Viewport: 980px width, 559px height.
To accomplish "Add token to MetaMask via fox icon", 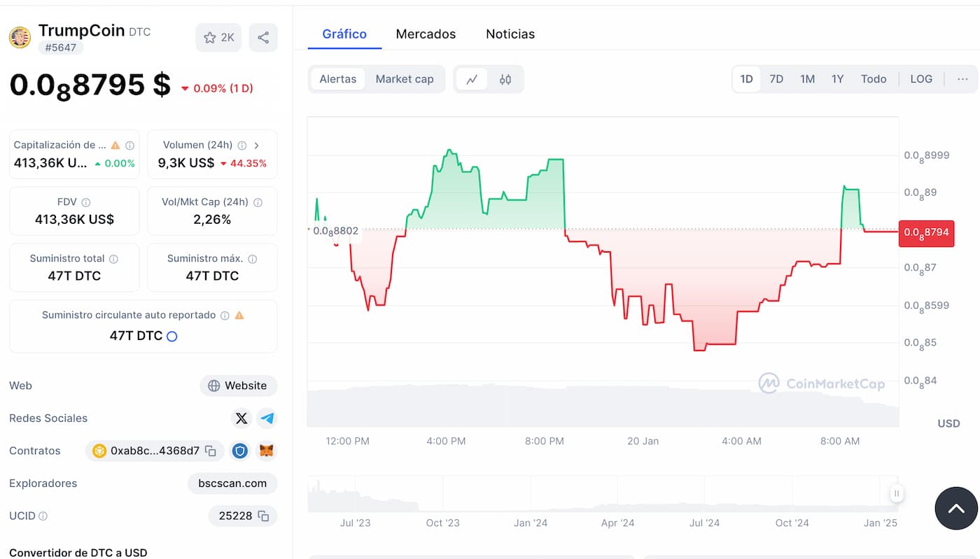I will point(266,451).
